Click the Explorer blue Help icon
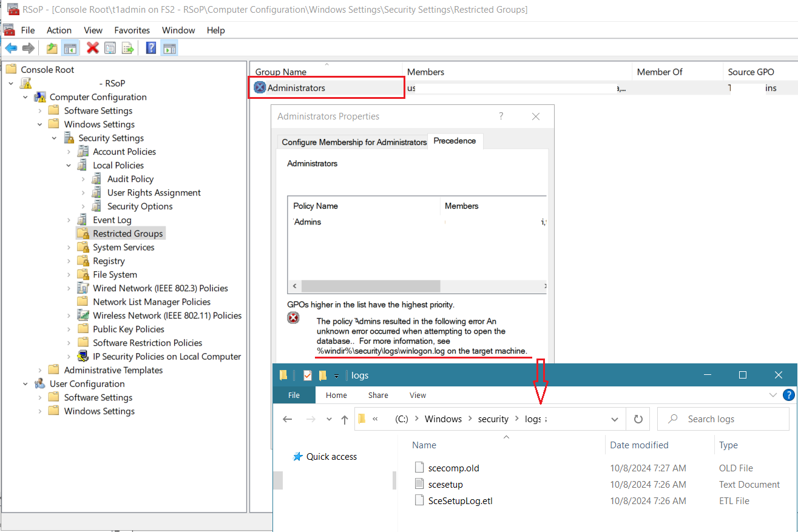The image size is (798, 532). 788,395
